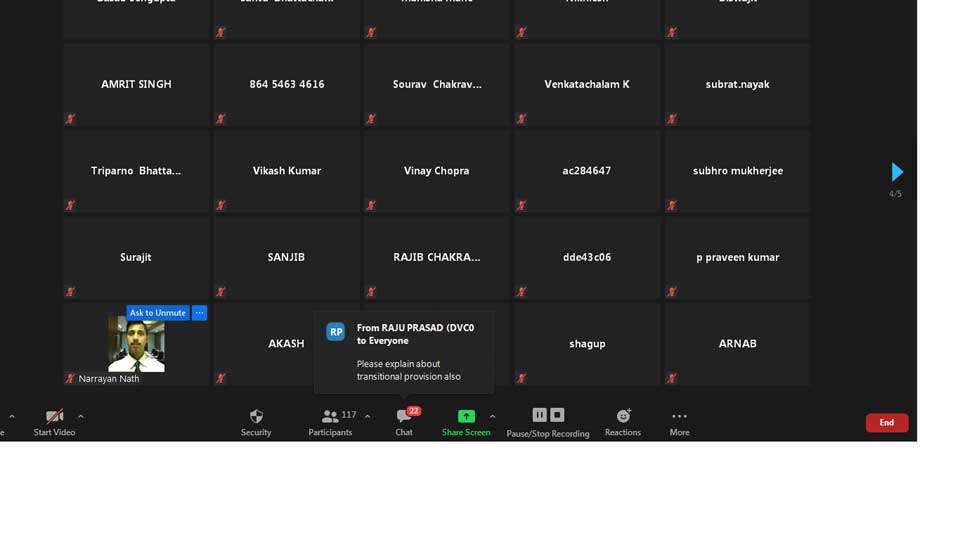
Task: Click muted mic icon on p praveen kumar tile
Action: pyautogui.click(x=672, y=291)
